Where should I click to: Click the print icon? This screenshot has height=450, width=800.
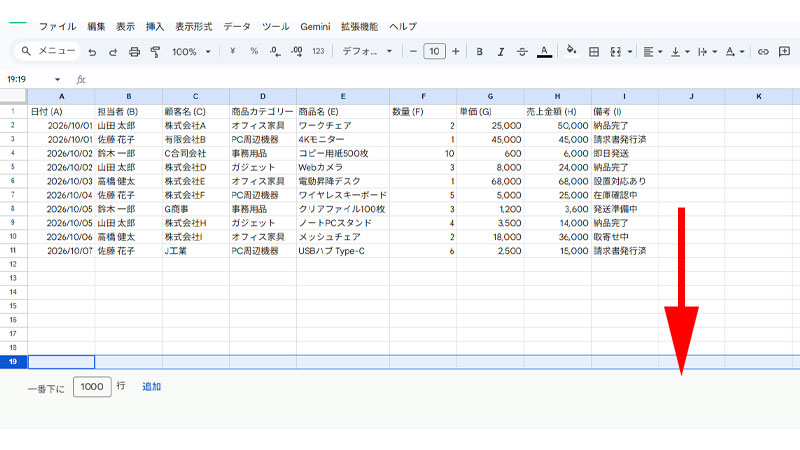click(x=134, y=52)
